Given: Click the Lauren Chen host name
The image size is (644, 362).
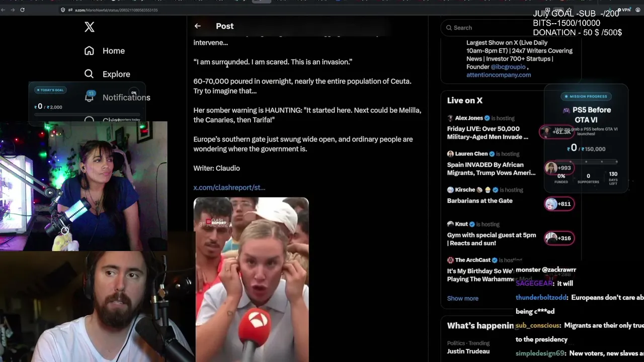Looking at the screenshot, I should coord(471,154).
